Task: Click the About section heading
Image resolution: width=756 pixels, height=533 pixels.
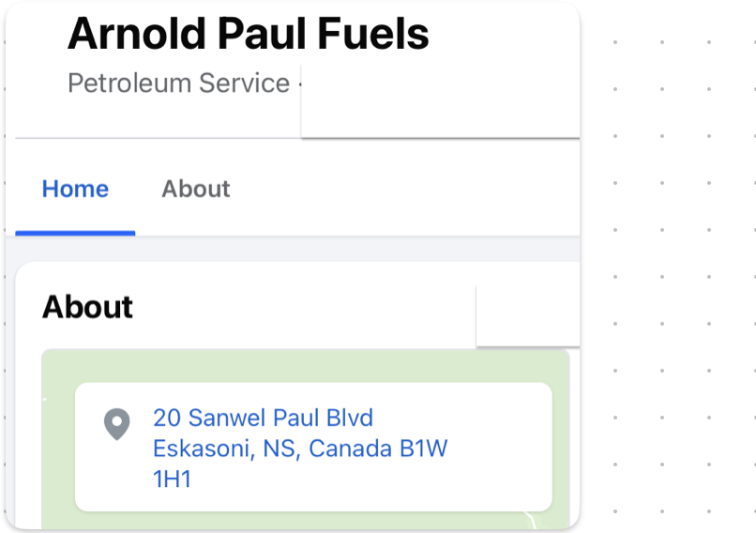Action: coord(87,307)
